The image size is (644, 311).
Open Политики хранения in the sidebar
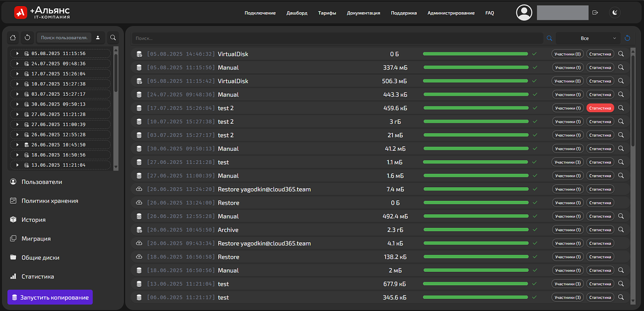point(50,201)
